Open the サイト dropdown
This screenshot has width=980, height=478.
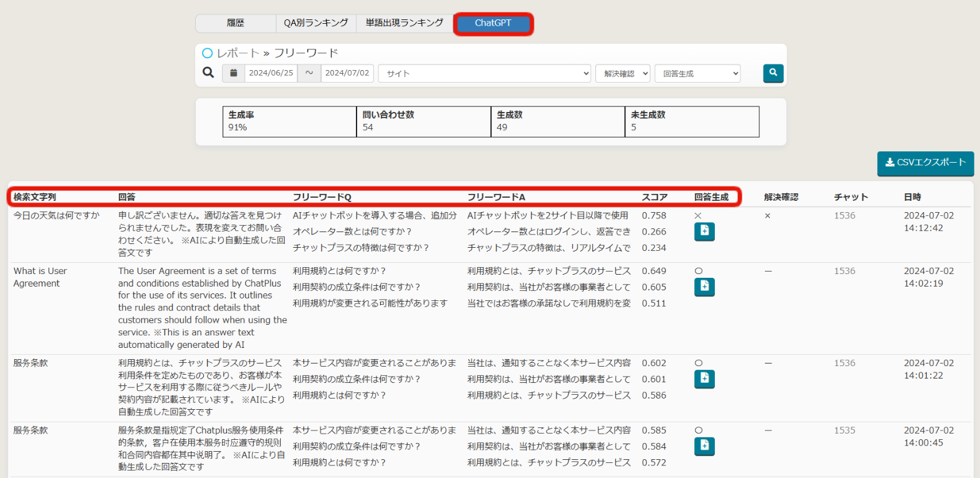click(484, 73)
